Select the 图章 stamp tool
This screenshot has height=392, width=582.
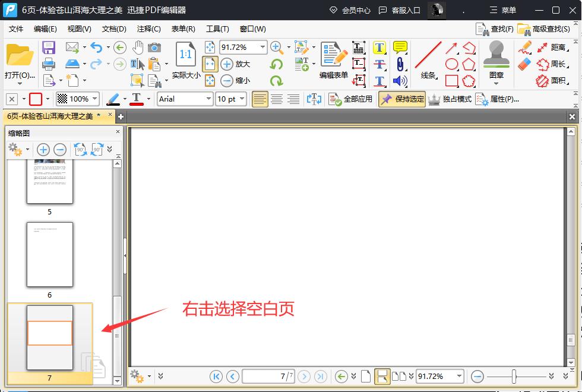click(x=496, y=59)
